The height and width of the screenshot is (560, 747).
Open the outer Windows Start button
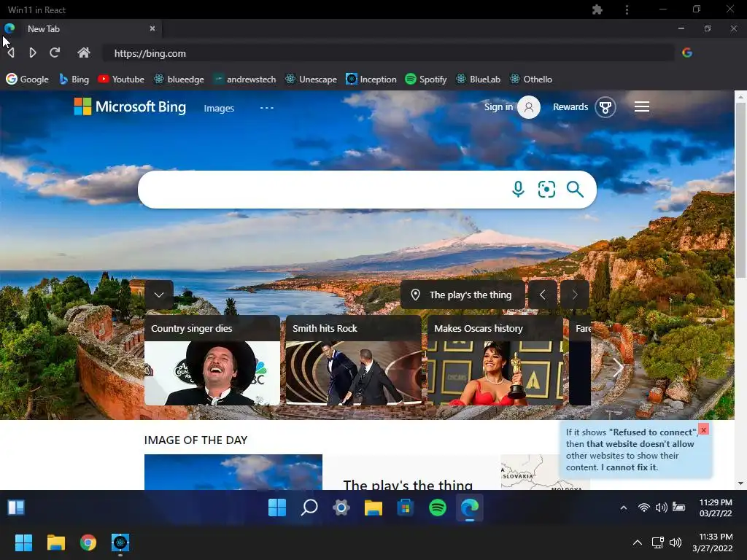tap(23, 542)
